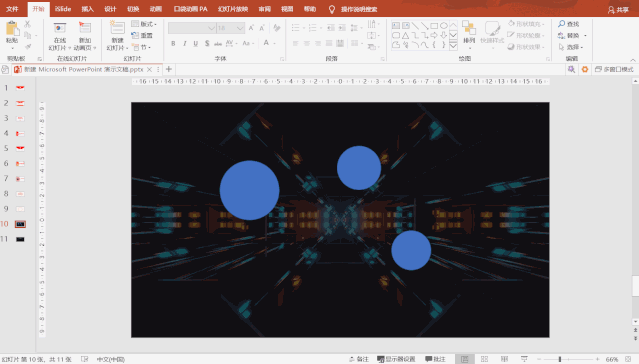Select slide 11 thumbnail
The width and height of the screenshot is (639, 364).
tap(20, 239)
